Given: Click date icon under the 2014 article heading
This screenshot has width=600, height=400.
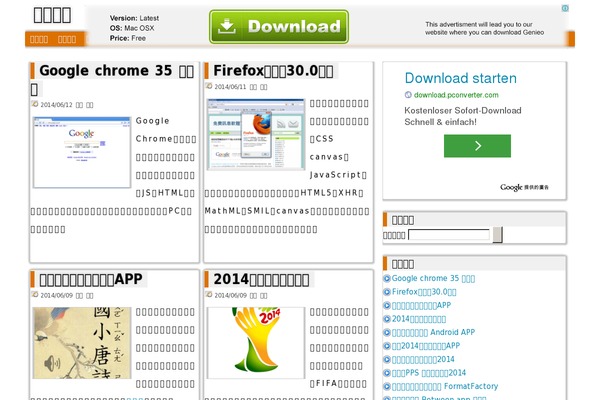Looking at the screenshot, I should [209, 295].
